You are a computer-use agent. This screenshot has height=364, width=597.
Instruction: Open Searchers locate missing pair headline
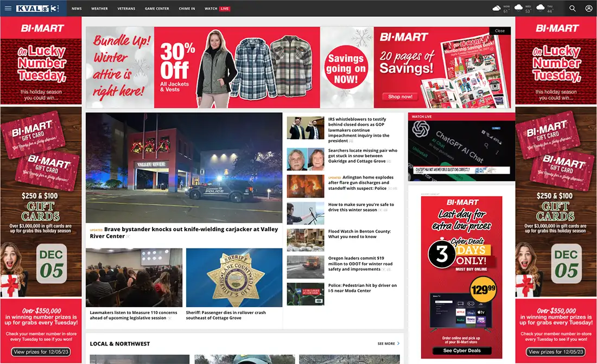(x=363, y=156)
